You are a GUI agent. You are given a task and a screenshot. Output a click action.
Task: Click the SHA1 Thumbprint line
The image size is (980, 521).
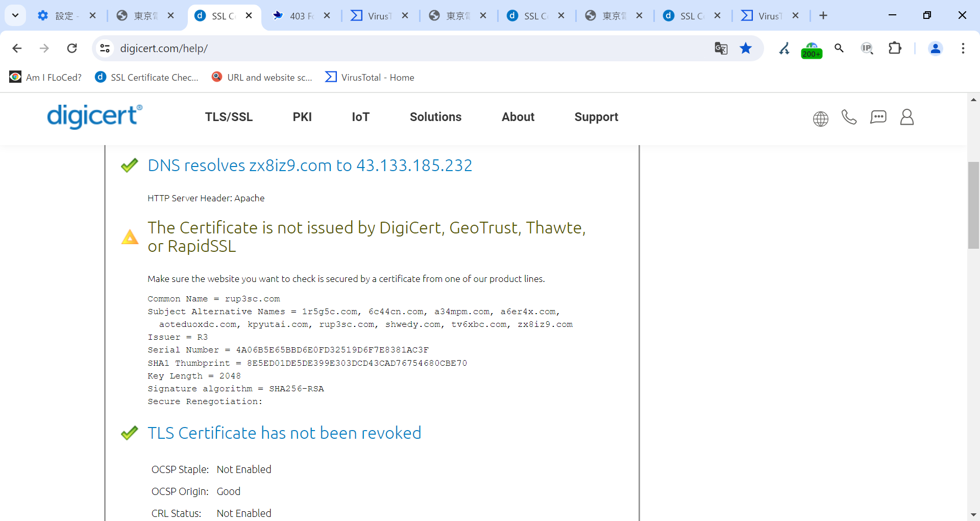(x=307, y=363)
